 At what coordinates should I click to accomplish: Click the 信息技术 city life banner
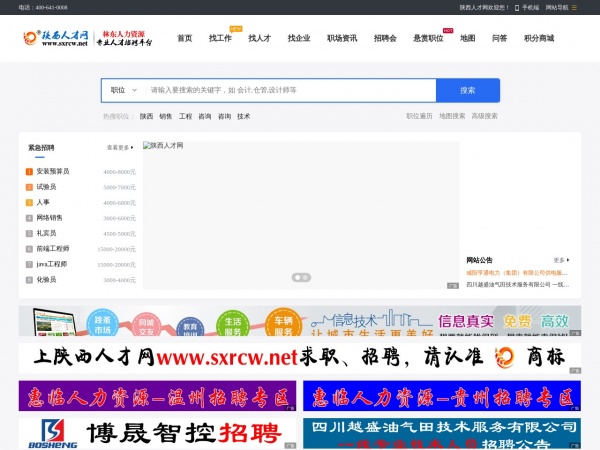pyautogui.click(x=300, y=321)
